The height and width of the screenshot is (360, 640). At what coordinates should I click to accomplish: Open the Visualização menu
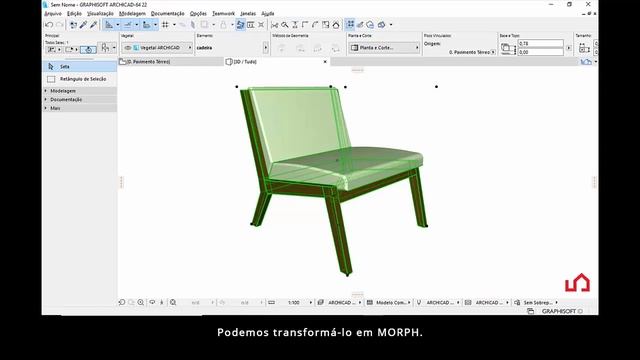click(100, 13)
